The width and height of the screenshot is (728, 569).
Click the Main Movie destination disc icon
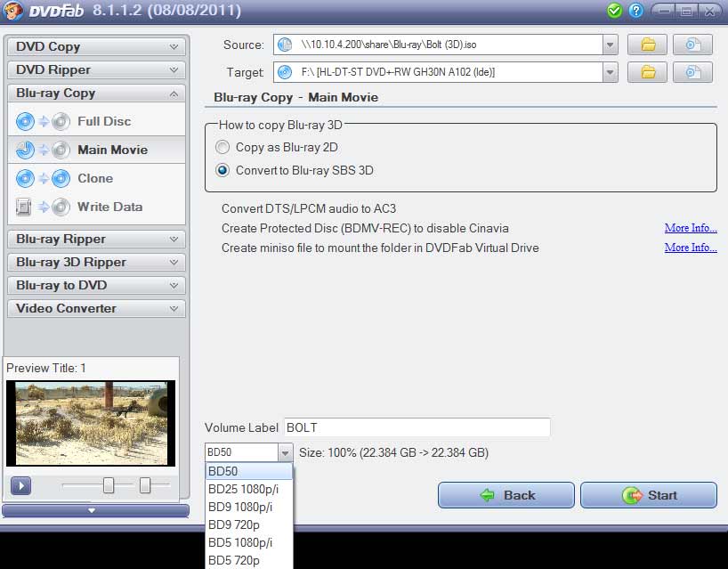click(61, 150)
